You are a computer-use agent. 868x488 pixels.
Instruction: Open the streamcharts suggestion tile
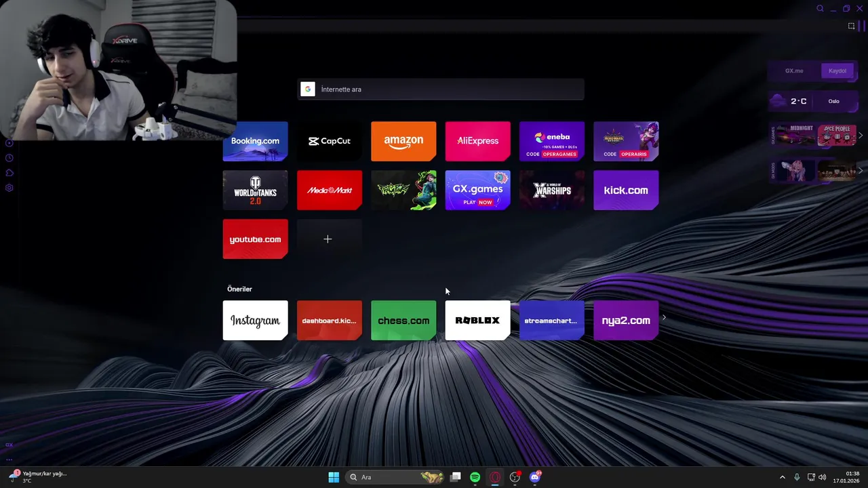(552, 321)
